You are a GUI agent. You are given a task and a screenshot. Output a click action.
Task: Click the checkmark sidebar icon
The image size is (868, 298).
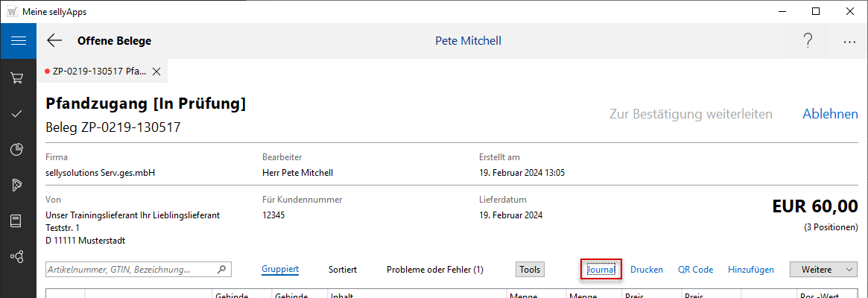coord(18,114)
